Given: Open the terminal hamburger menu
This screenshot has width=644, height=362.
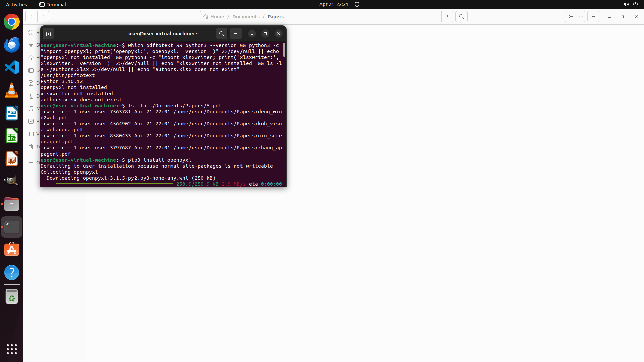Looking at the screenshot, I should pyautogui.click(x=236, y=34).
